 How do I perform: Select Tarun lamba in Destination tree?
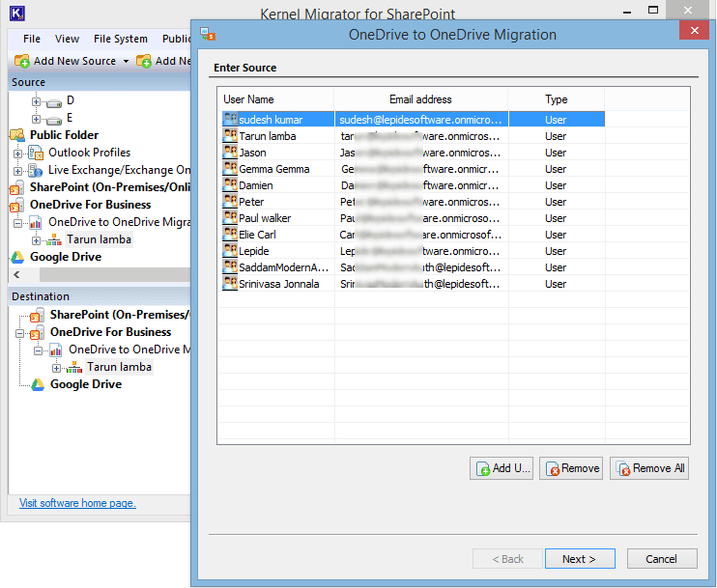pos(119,367)
